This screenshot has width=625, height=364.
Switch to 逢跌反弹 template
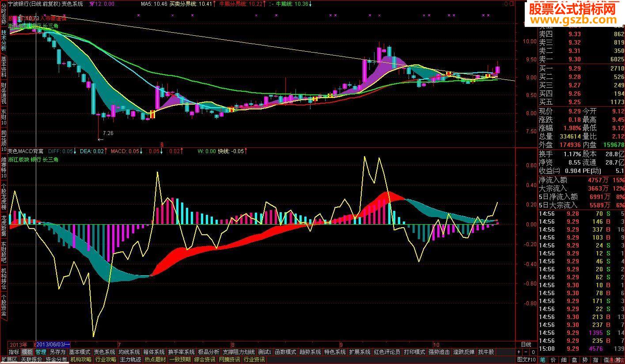point(464,352)
